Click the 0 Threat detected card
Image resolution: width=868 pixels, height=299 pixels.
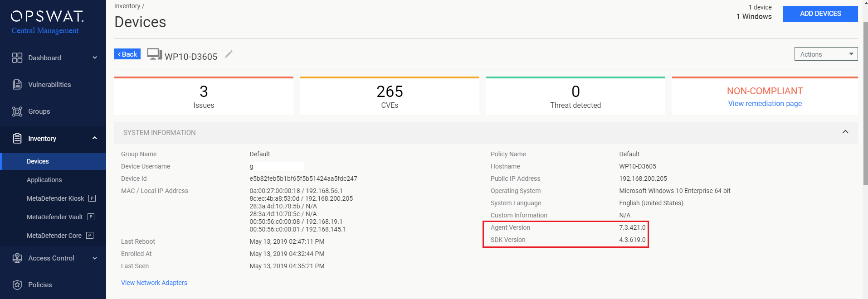pyautogui.click(x=575, y=96)
